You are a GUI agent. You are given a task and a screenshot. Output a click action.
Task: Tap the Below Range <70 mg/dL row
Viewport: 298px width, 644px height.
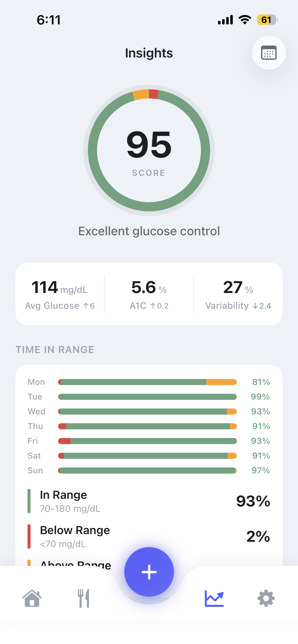tap(149, 537)
